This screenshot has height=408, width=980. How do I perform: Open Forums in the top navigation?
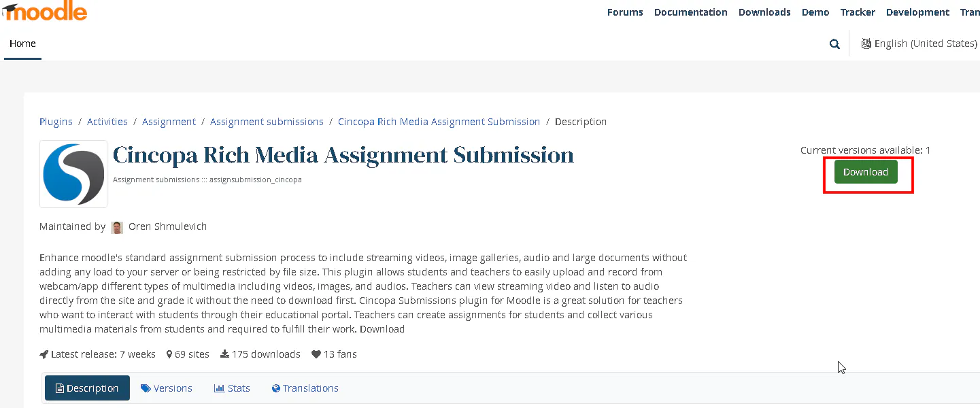click(625, 12)
